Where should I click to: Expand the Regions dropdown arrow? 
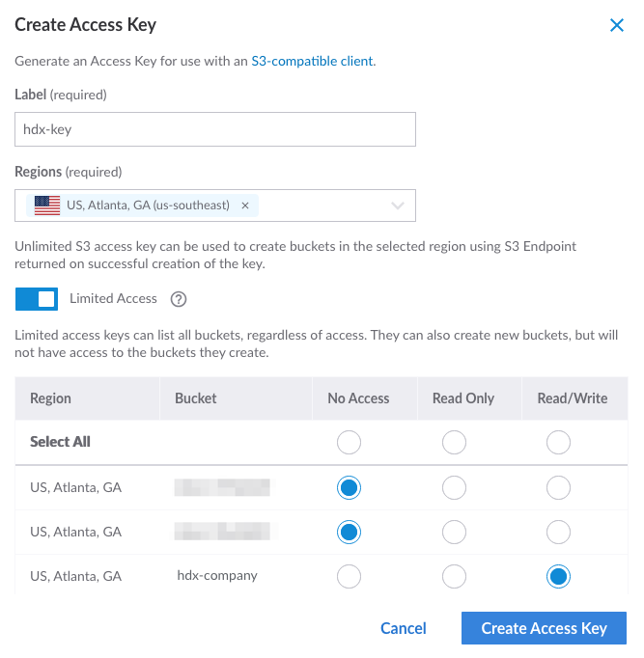(x=397, y=206)
